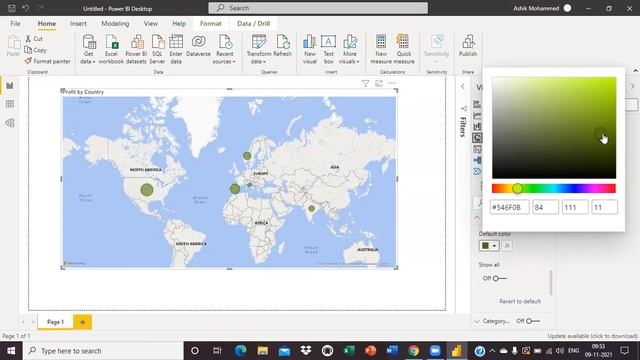The width and height of the screenshot is (640, 360).
Task: Open More visuals dropdown
Action: pos(349,49)
